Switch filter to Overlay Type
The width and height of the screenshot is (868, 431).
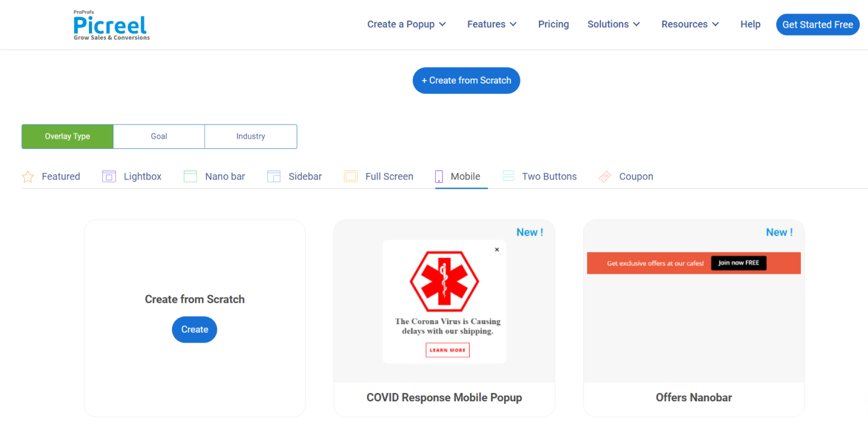[68, 136]
